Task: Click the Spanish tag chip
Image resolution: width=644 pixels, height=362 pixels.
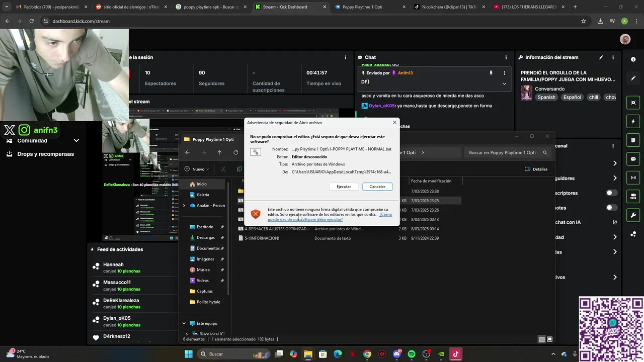Action: pos(546,97)
